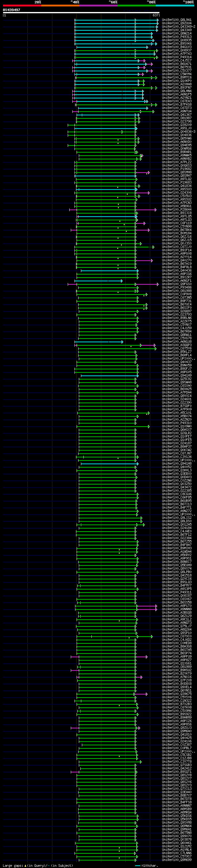Select hit label UniRef100_A7PT43
The image size is (197, 868).
(x=177, y=54)
